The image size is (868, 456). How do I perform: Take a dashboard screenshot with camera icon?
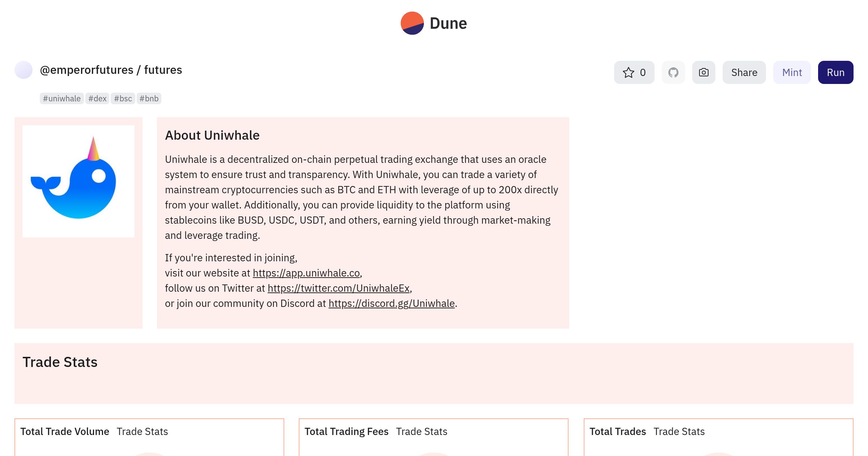(x=703, y=72)
